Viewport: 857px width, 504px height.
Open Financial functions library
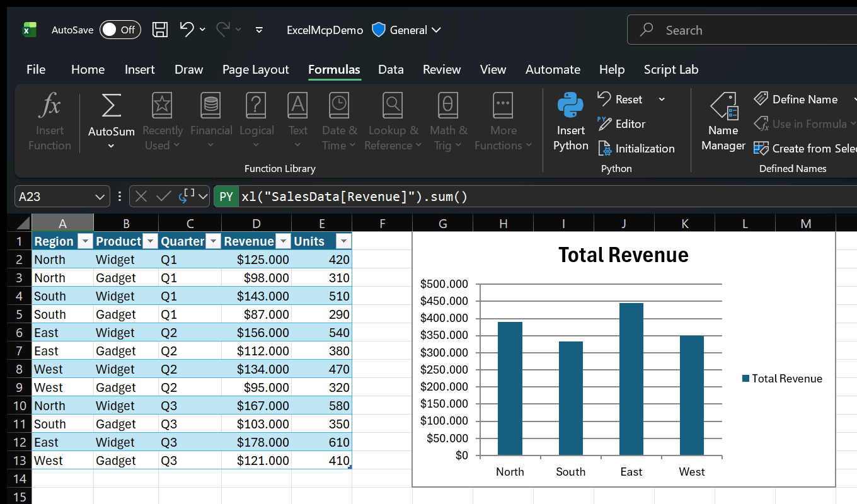(211, 122)
